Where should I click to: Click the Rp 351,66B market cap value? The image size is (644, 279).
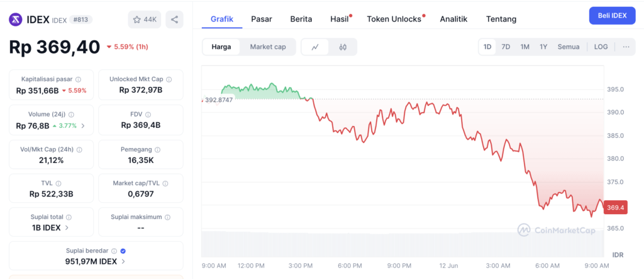(x=37, y=91)
